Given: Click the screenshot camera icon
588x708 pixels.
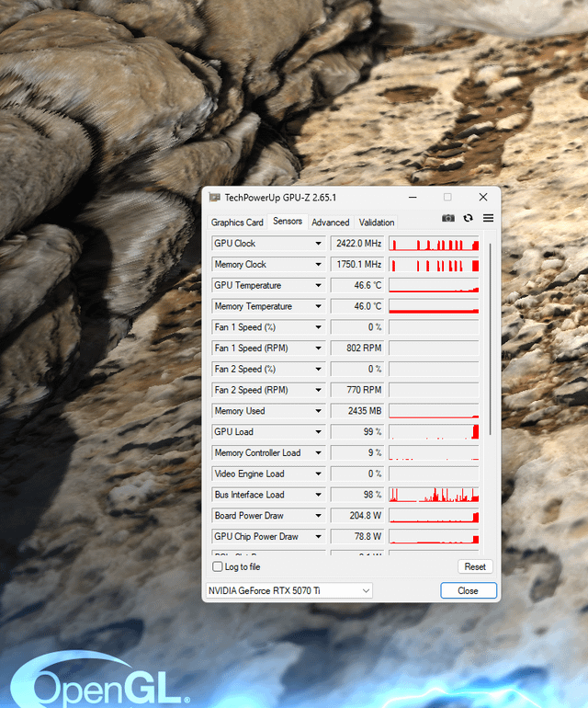Looking at the screenshot, I should tap(447, 218).
